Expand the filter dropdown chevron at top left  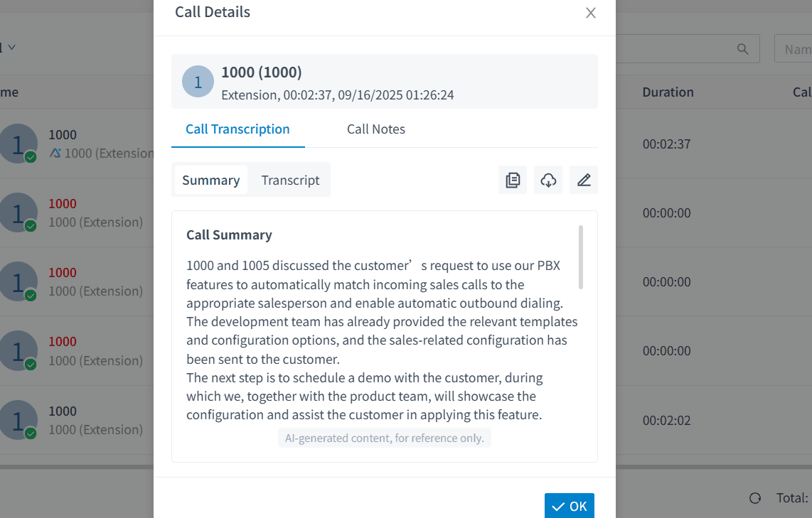(12, 47)
